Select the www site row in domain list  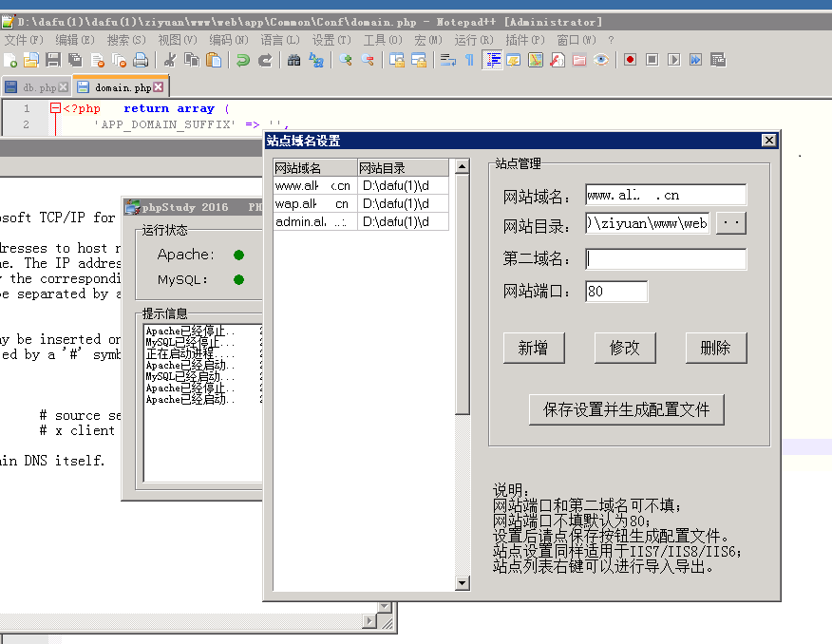coord(361,186)
